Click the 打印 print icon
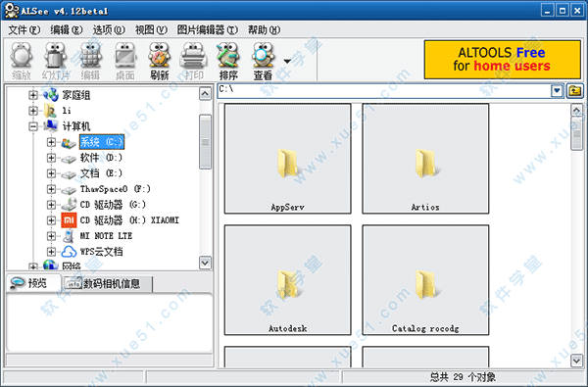The height and width of the screenshot is (387, 588). click(194, 61)
